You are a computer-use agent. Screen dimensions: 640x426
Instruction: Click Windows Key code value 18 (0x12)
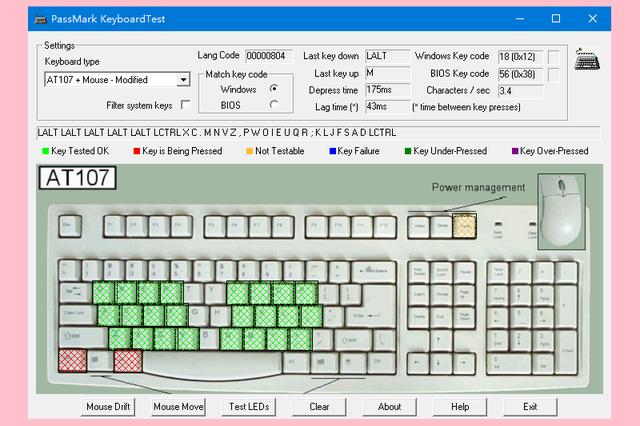coord(520,57)
